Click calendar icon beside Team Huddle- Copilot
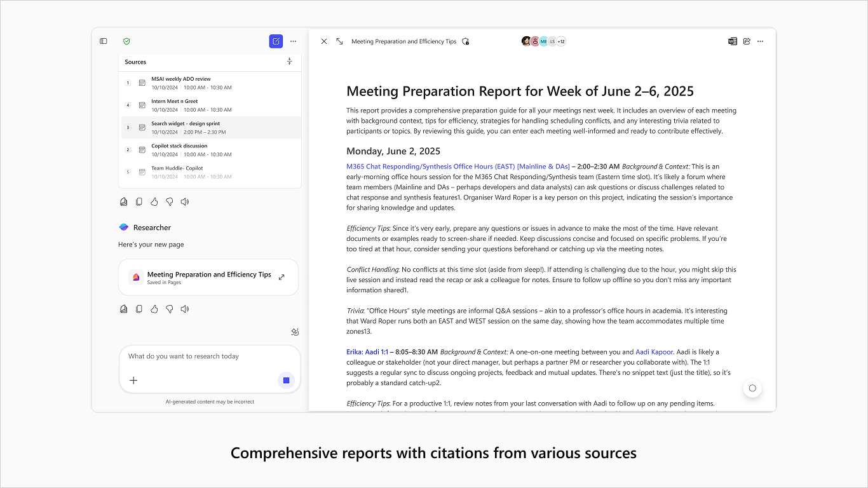 click(142, 172)
